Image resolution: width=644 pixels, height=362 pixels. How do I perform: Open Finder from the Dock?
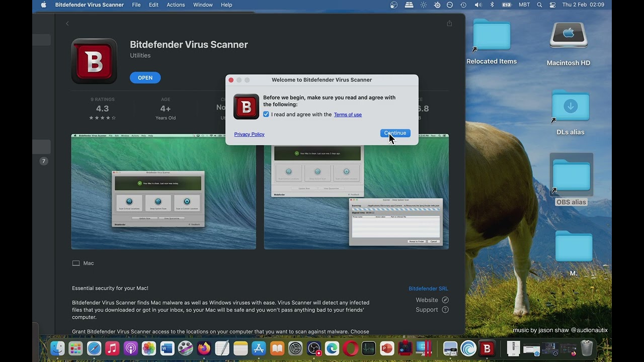click(57, 348)
